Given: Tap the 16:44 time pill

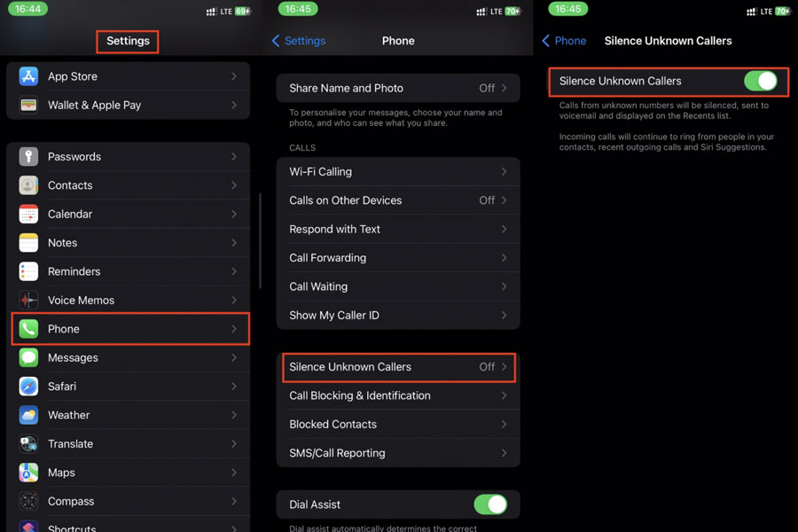Looking at the screenshot, I should click(27, 9).
